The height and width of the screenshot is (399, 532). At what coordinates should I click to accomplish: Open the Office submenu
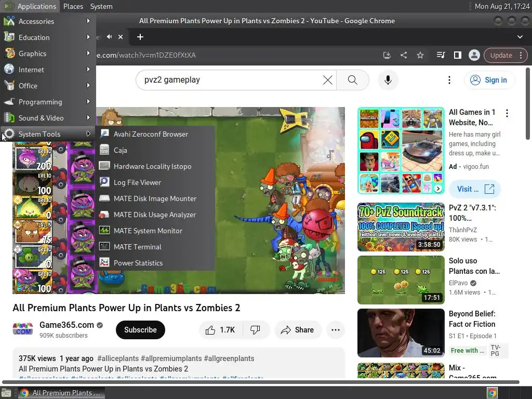click(x=48, y=86)
